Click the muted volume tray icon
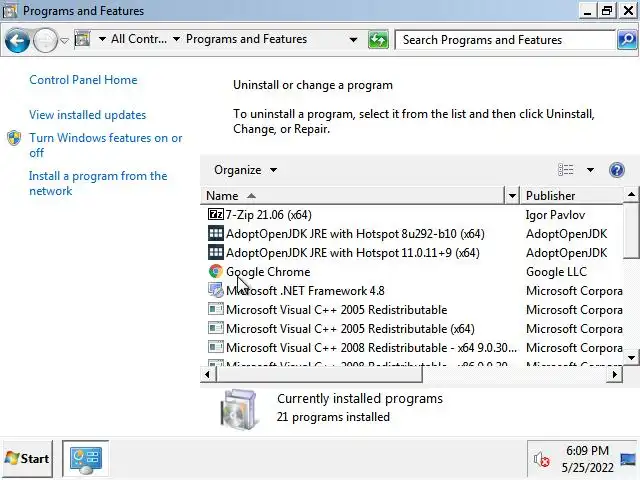This screenshot has height=480, width=640. (x=542, y=460)
